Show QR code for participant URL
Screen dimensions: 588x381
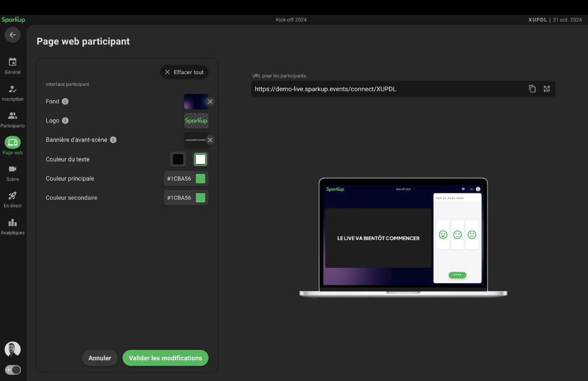click(x=546, y=89)
